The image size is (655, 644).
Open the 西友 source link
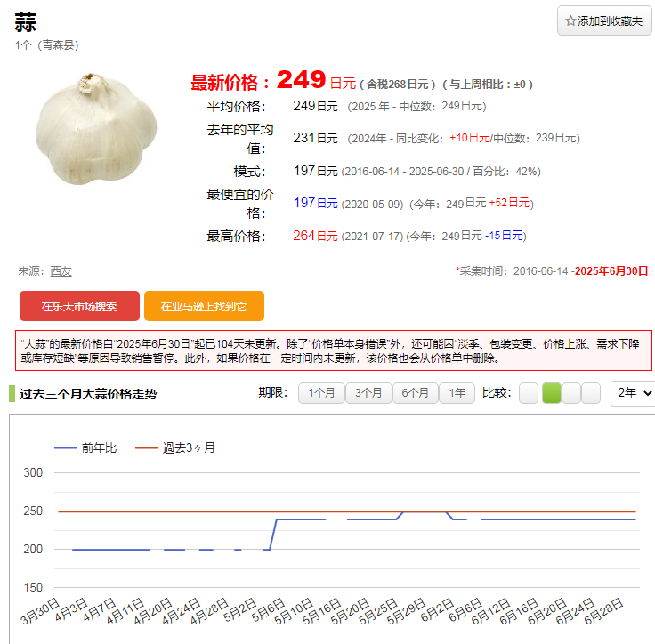pos(61,271)
